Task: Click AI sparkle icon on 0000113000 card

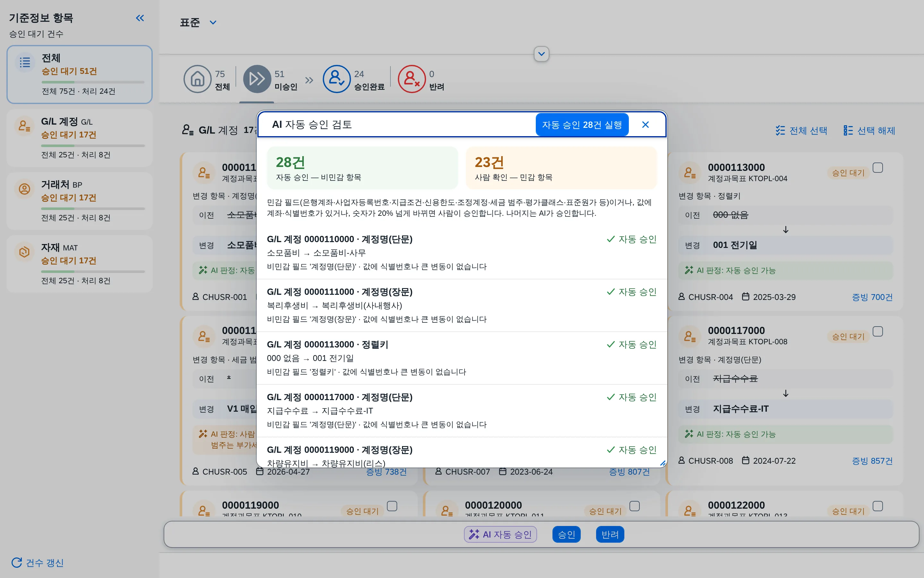Action: 689,270
